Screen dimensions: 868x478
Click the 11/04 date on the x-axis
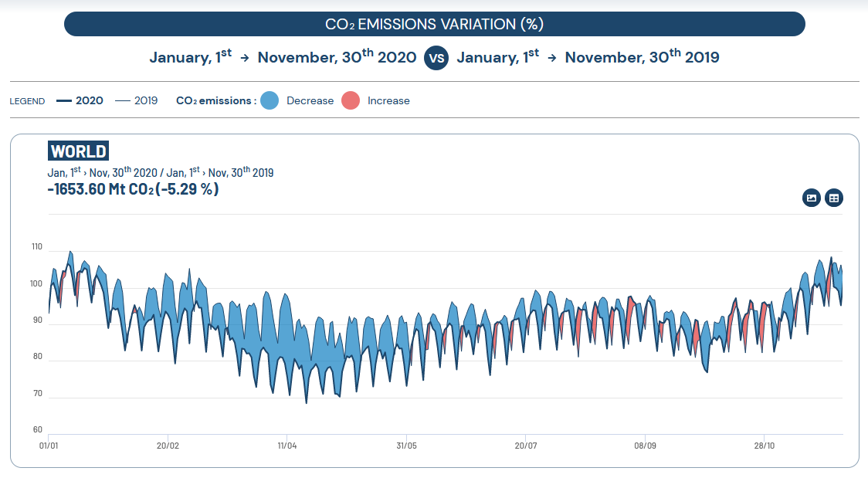(x=287, y=446)
